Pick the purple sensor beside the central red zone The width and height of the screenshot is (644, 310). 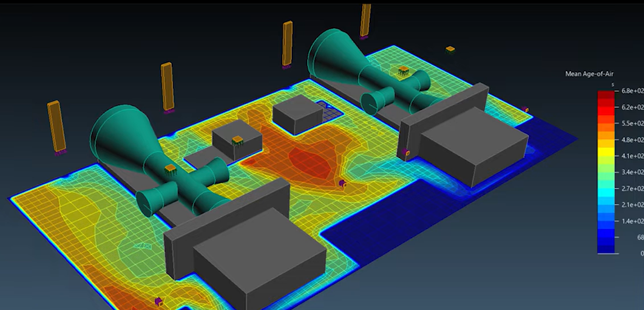point(342,182)
